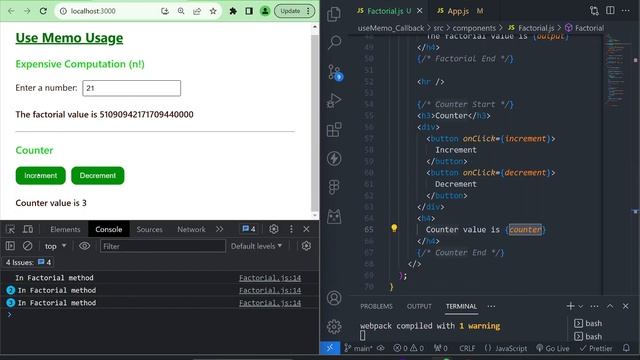640x360 pixels.
Task: Open terminal views and more actions
Action: point(594,306)
